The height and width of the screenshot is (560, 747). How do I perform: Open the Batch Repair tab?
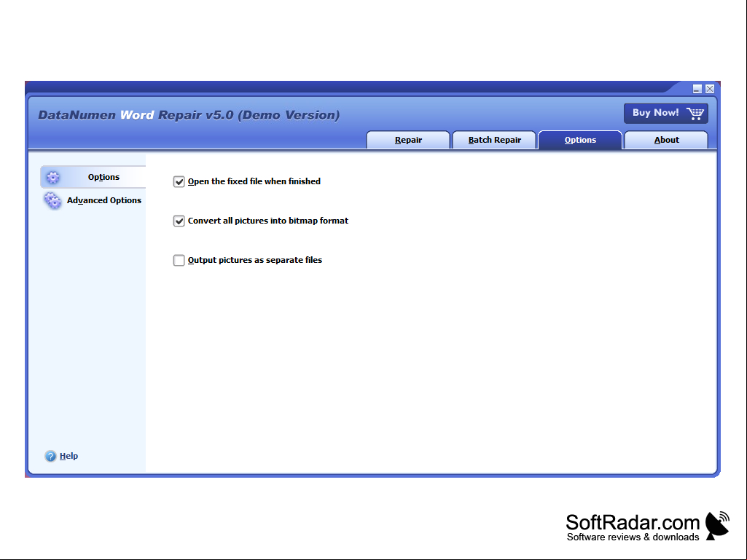point(495,140)
